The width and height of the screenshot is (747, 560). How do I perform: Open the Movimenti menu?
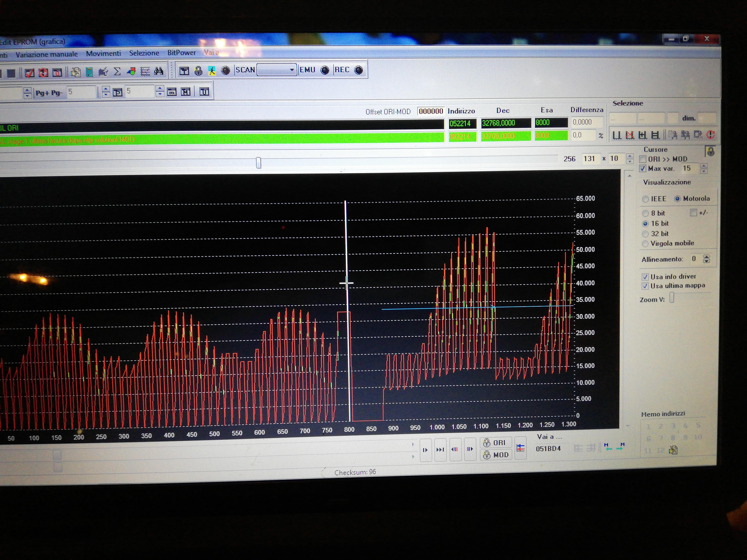(103, 53)
